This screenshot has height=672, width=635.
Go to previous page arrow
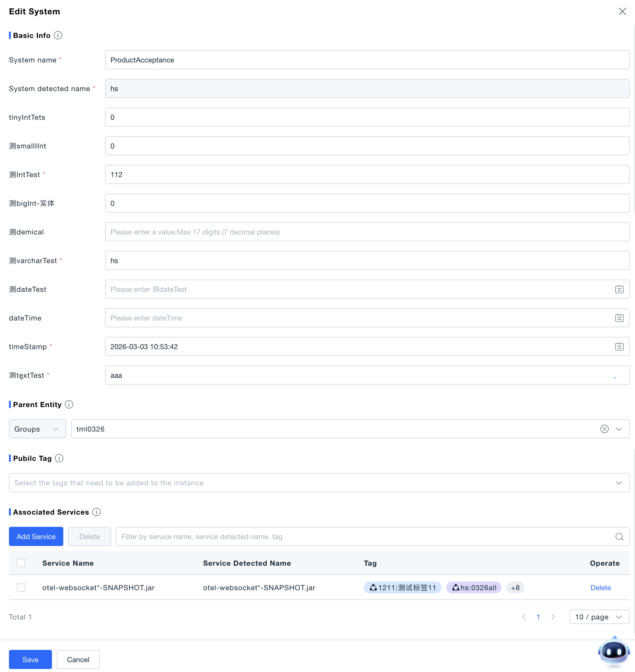click(524, 617)
